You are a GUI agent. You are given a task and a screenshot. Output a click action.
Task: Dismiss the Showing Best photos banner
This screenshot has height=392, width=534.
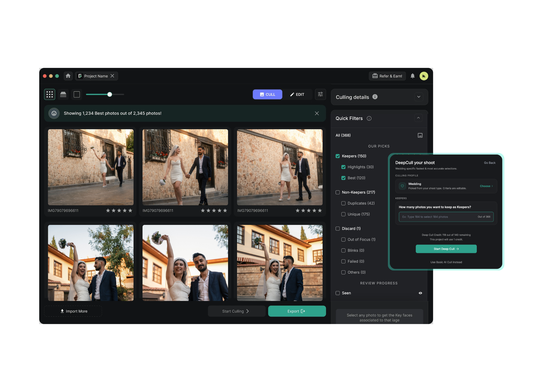(317, 113)
